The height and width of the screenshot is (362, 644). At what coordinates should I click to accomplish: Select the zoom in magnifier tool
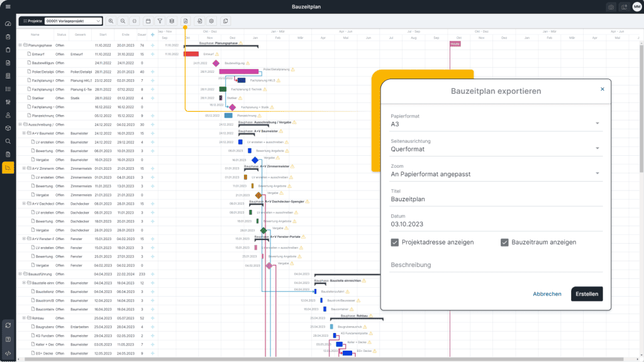[x=111, y=20]
